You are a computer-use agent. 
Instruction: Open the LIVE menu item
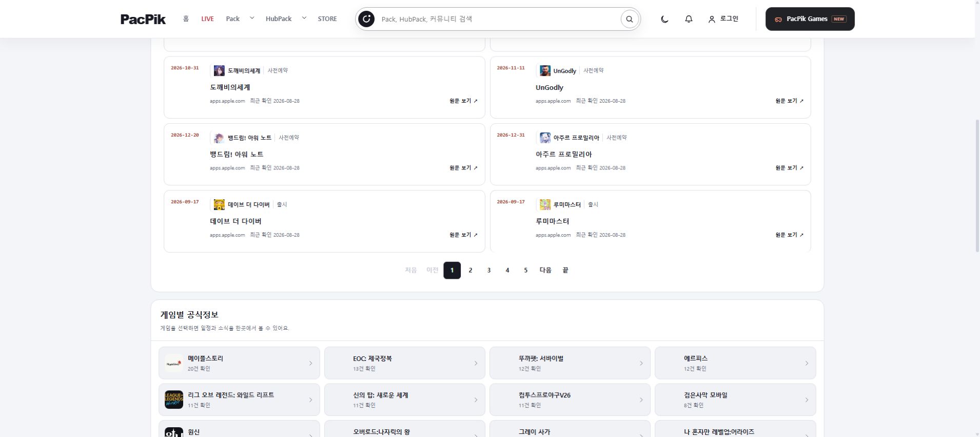[x=207, y=19]
